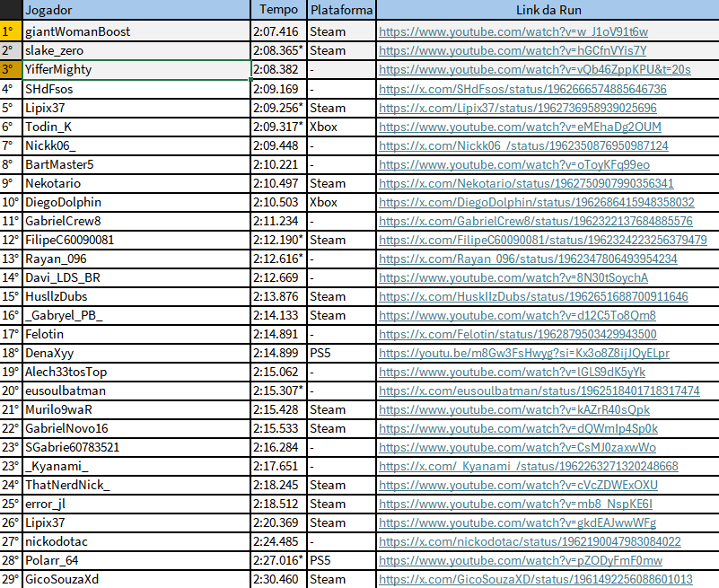Select the nickodotac player cell

(136, 541)
